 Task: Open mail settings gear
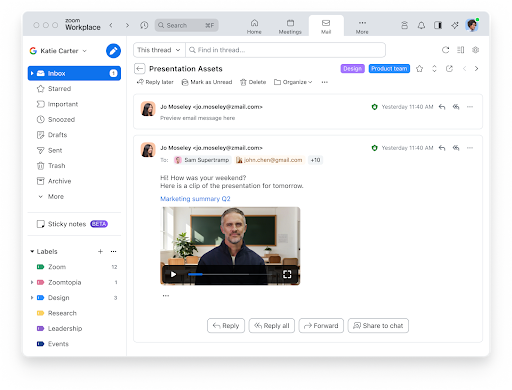tap(476, 50)
